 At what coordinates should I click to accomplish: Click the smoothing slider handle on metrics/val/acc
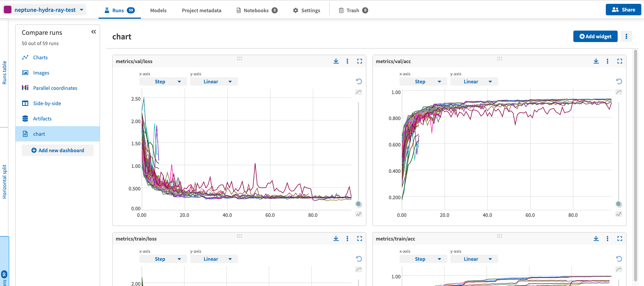click(x=618, y=204)
